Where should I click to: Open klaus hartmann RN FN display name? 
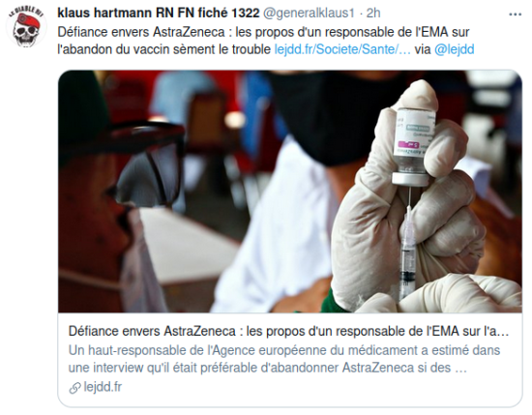[x=158, y=13]
